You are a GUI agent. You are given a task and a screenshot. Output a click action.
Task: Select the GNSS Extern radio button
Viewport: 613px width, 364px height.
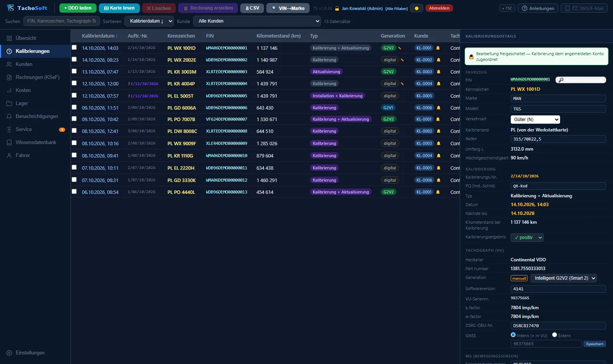coord(554,335)
